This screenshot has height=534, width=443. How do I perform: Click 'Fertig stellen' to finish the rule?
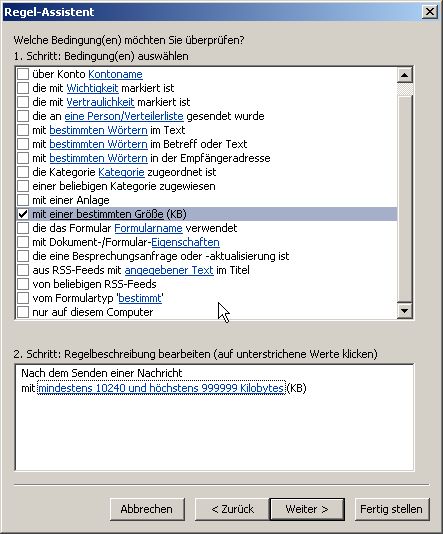click(x=392, y=509)
